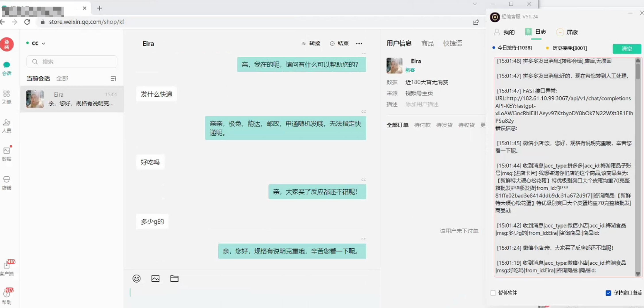
Task: Click the 今日接待:[1038] counter
Action: [512, 48]
